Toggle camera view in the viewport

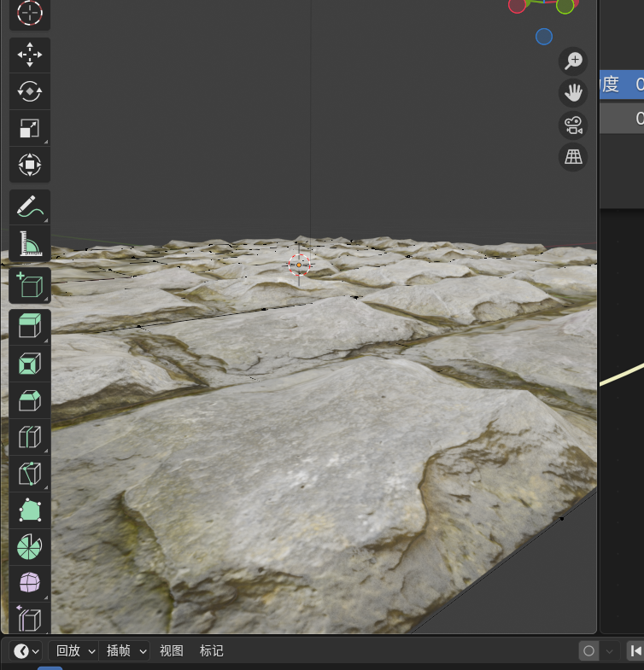pos(573,126)
